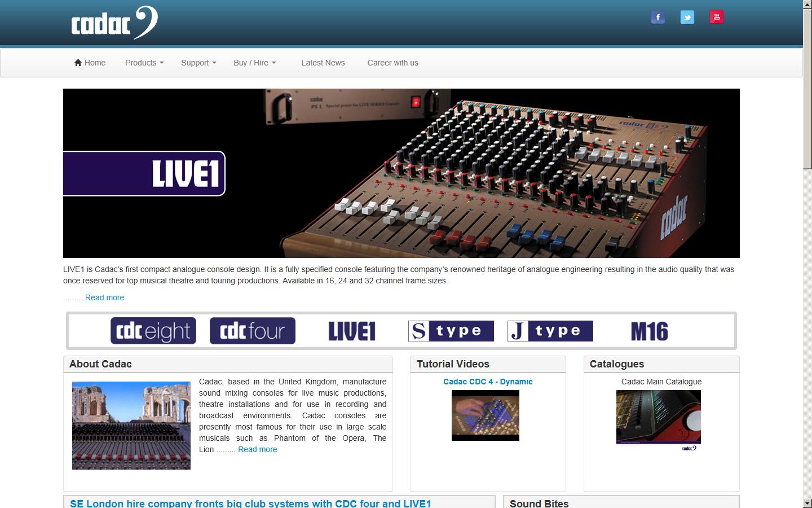Select the LIVE1 logo in the product strip
The height and width of the screenshot is (508, 812).
351,332
